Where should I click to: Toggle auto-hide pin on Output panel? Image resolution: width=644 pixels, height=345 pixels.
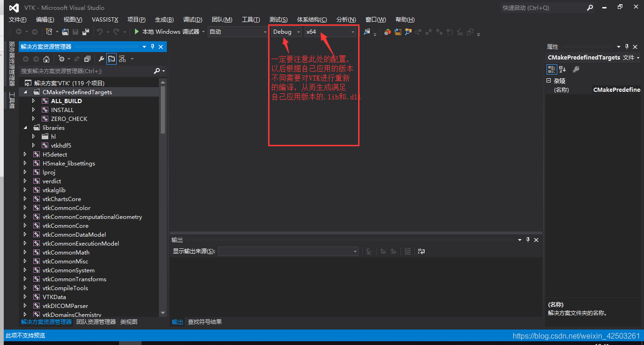(528, 240)
